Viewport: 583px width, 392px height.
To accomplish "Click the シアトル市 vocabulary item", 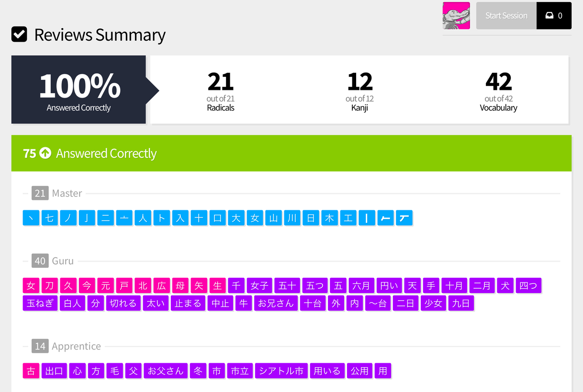I will point(281,371).
